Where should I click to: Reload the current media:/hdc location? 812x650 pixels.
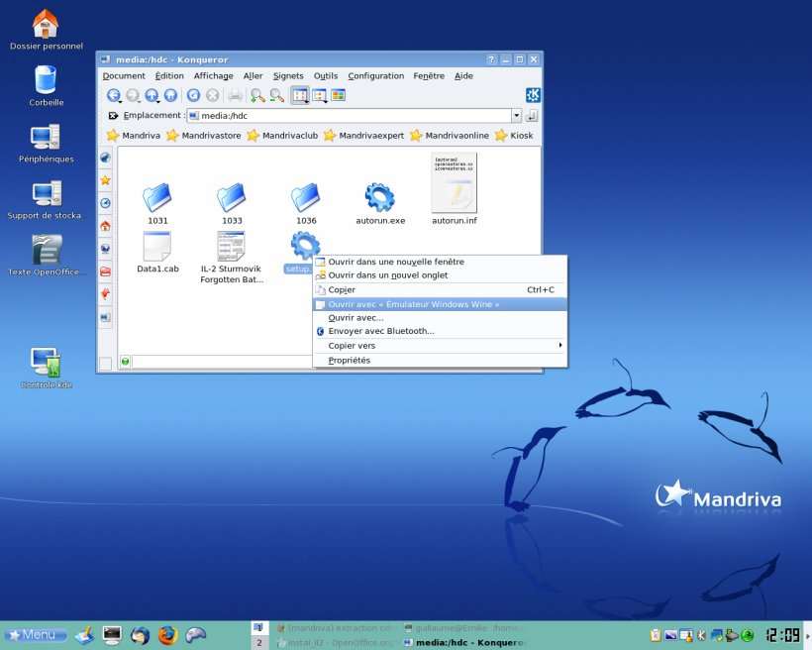194,95
